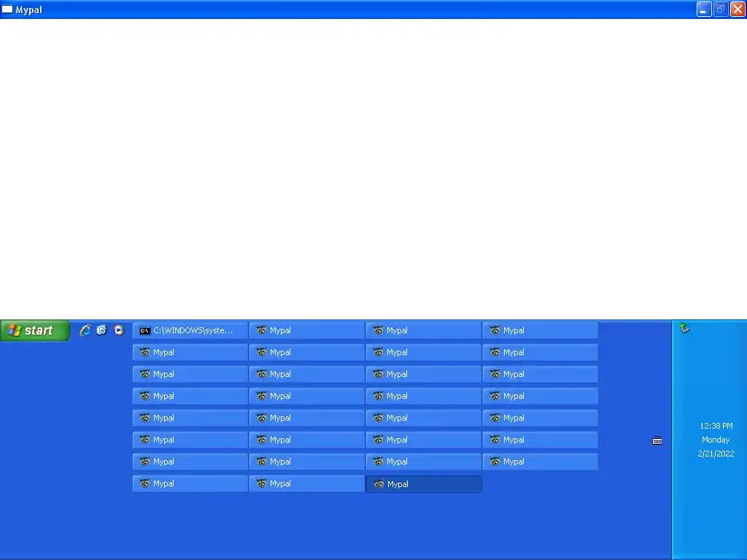Open the Mypal window title bar icon menu

7,9
